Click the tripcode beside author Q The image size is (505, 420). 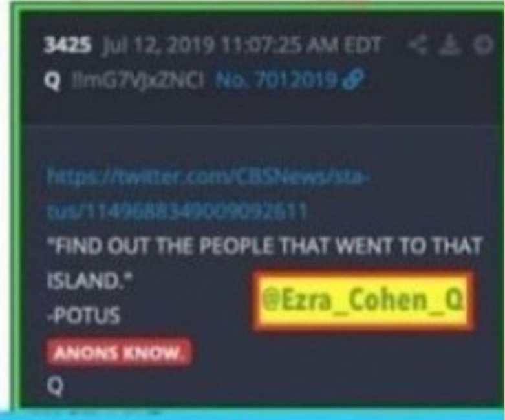138,79
